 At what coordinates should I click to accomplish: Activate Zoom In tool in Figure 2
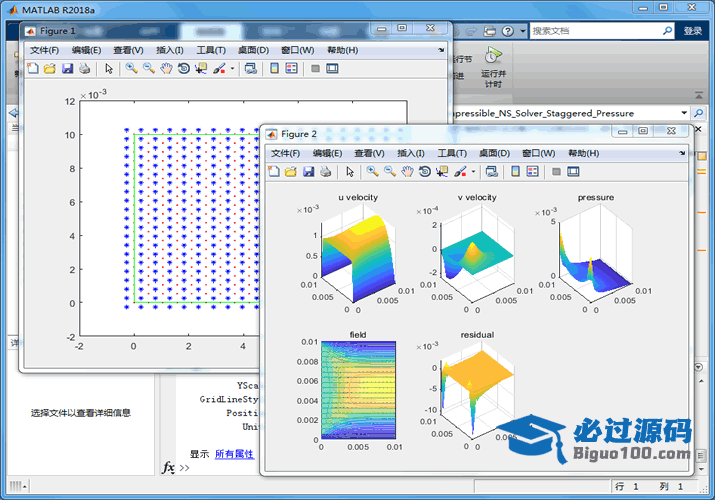point(372,171)
